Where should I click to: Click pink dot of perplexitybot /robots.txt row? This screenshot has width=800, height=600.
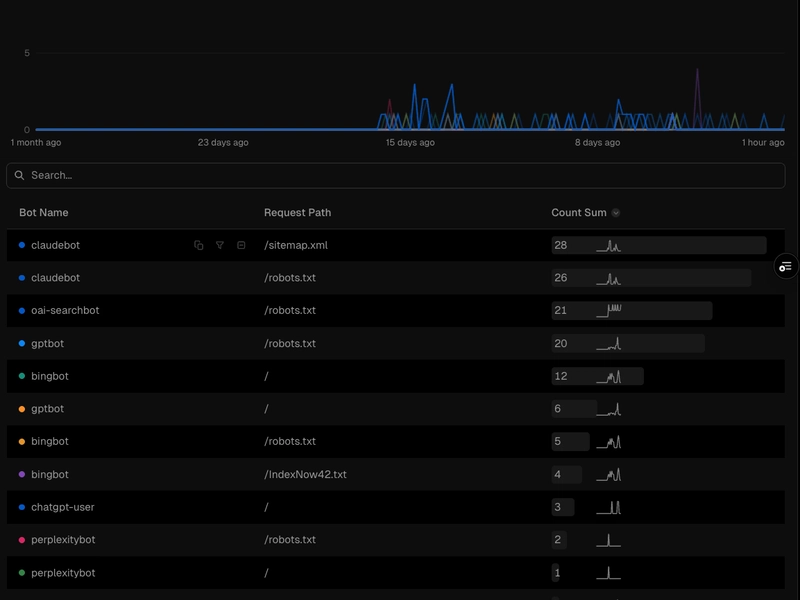coord(22,540)
